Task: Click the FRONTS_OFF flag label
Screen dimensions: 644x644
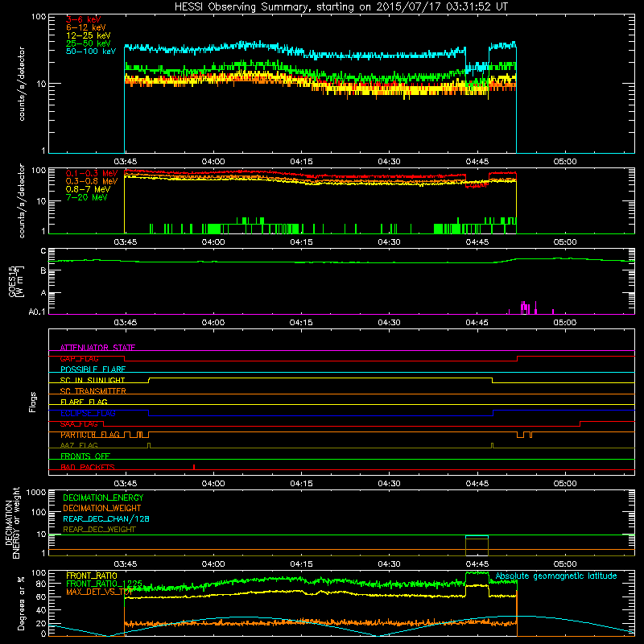Action: click(x=85, y=456)
